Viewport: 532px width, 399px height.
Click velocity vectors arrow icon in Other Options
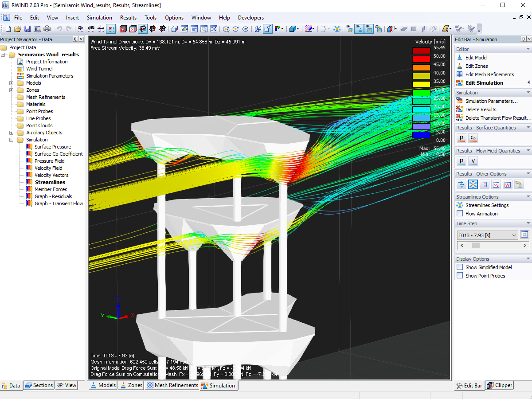pyautogui.click(x=462, y=184)
